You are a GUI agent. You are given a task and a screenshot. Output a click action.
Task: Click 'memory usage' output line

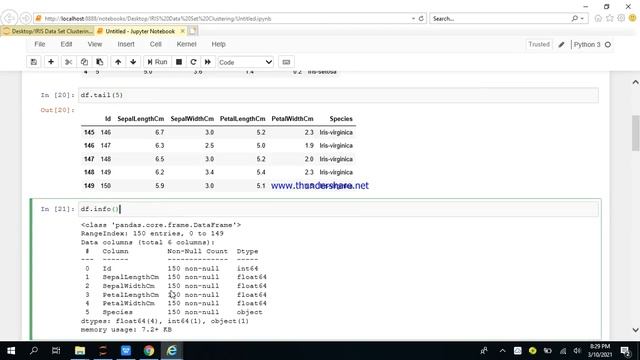pos(126,330)
